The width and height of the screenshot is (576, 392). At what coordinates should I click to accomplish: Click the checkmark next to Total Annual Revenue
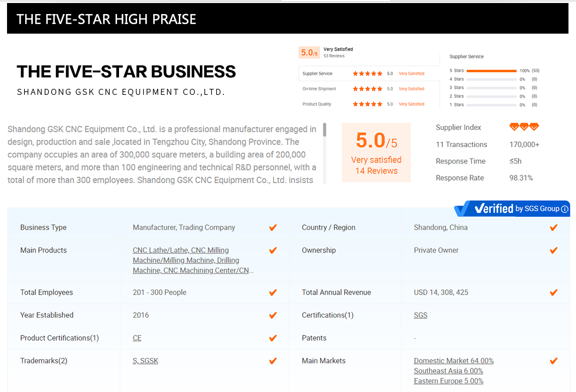click(x=553, y=292)
